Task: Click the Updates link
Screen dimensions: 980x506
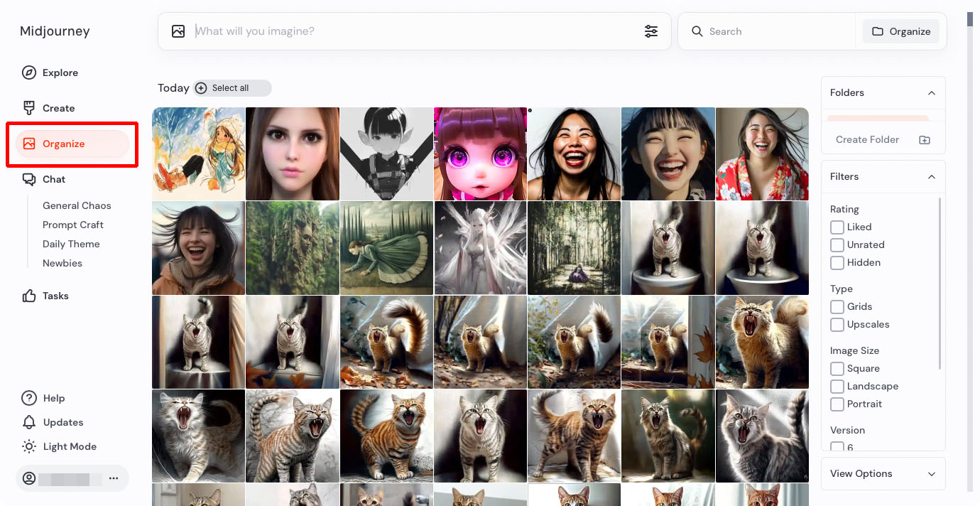Action: 63,422
